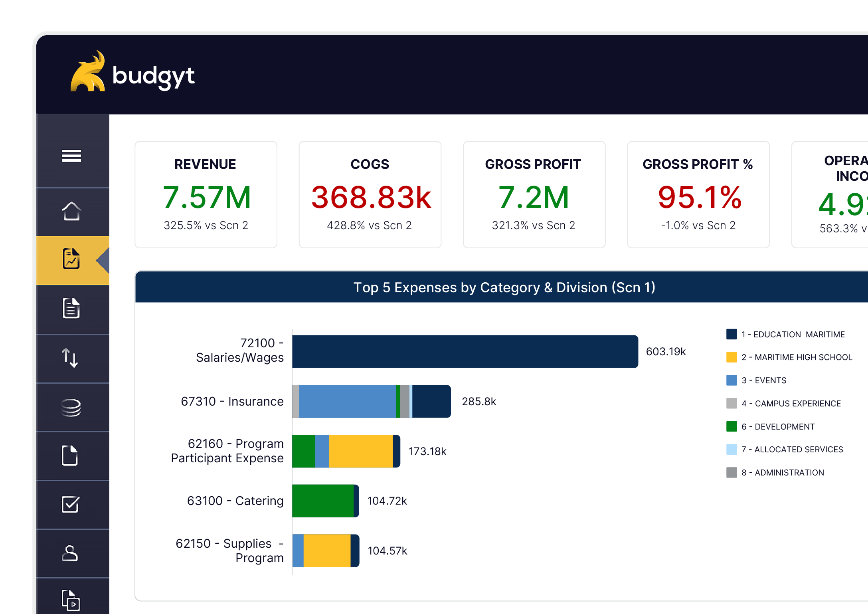Open the checkbox tasks icon in sidebar
Viewport: 868px width, 614px height.
click(70, 504)
